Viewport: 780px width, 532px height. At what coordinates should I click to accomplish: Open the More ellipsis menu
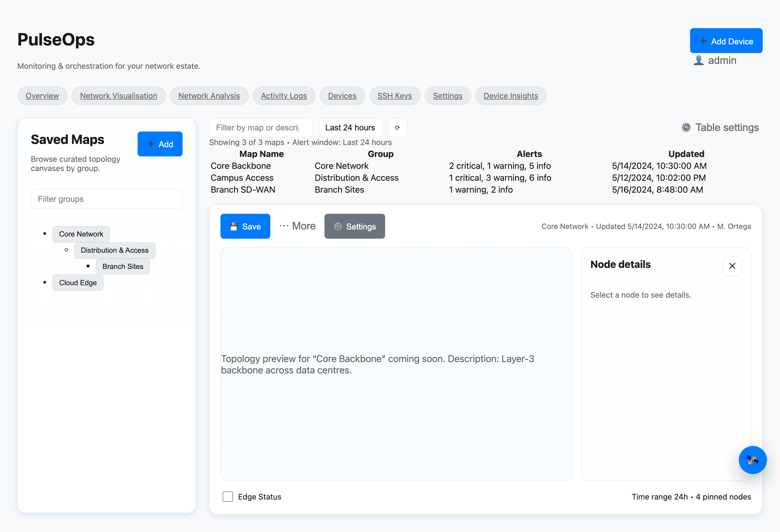click(297, 226)
